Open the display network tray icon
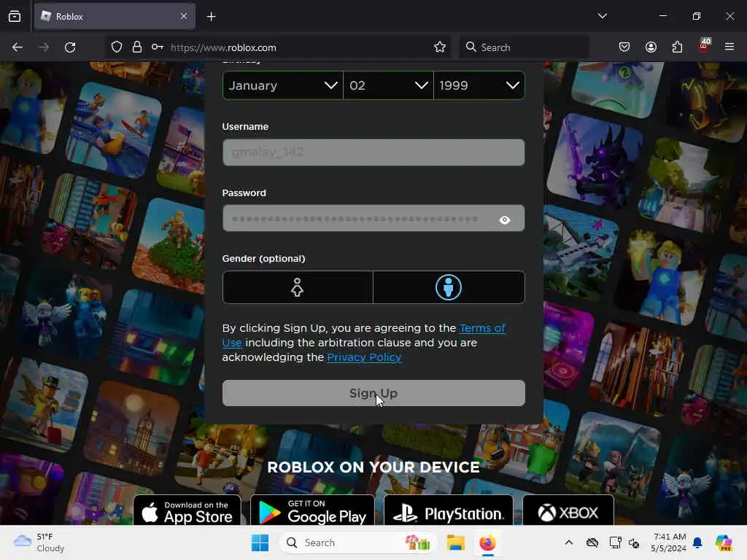The width and height of the screenshot is (747, 560). [x=615, y=542]
